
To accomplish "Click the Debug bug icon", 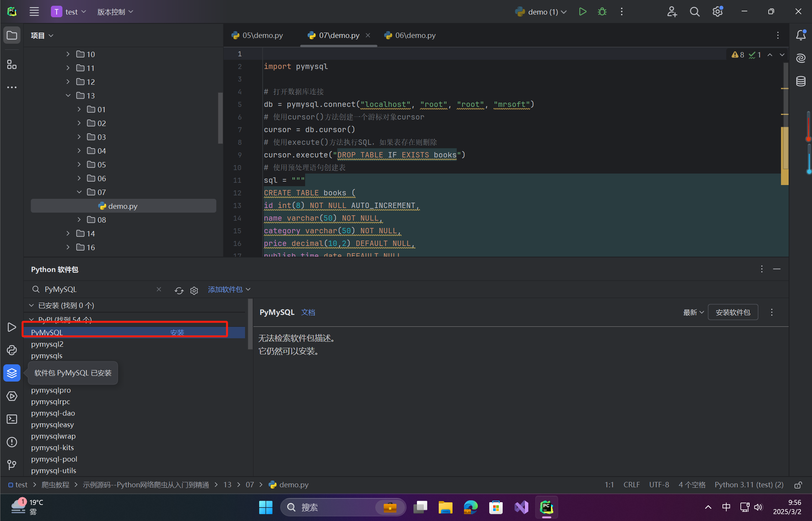I will point(602,12).
